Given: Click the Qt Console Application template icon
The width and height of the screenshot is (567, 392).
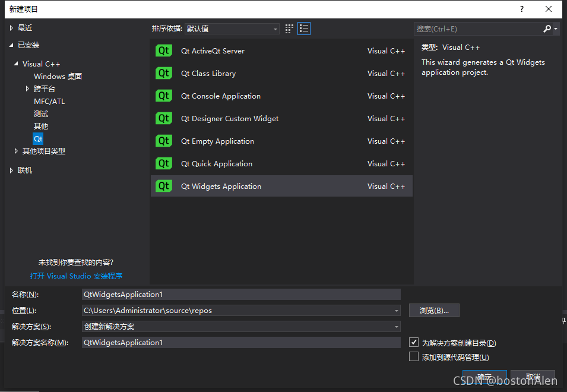Looking at the screenshot, I should pyautogui.click(x=164, y=96).
